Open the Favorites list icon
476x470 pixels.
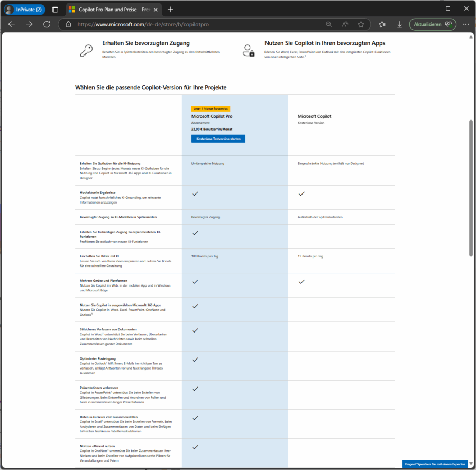(x=382, y=24)
